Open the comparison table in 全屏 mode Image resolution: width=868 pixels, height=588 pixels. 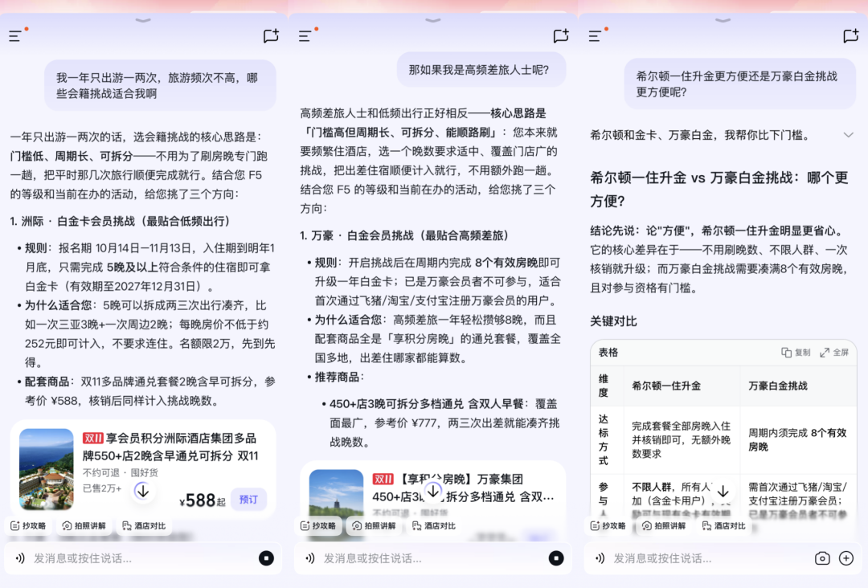coord(834,353)
